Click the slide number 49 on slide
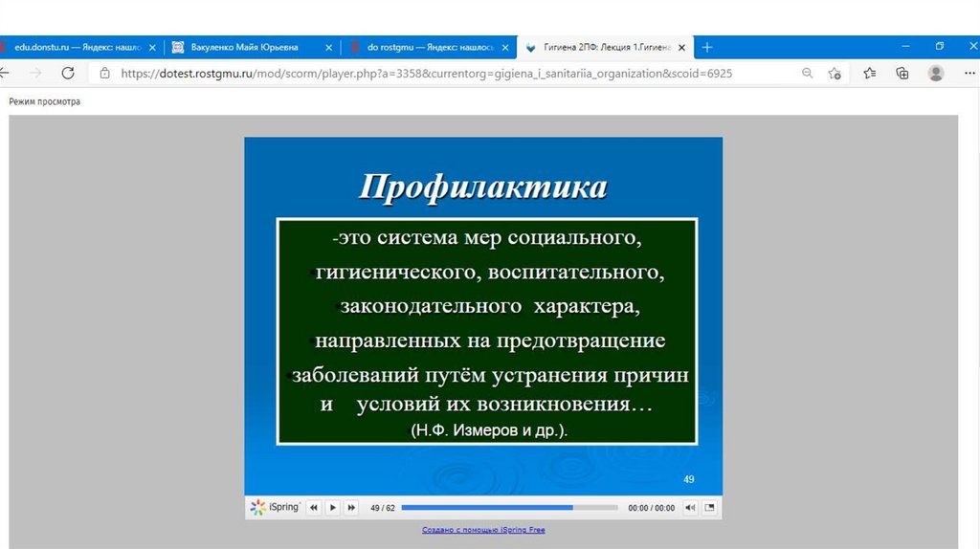The width and height of the screenshot is (980, 549). tap(689, 480)
